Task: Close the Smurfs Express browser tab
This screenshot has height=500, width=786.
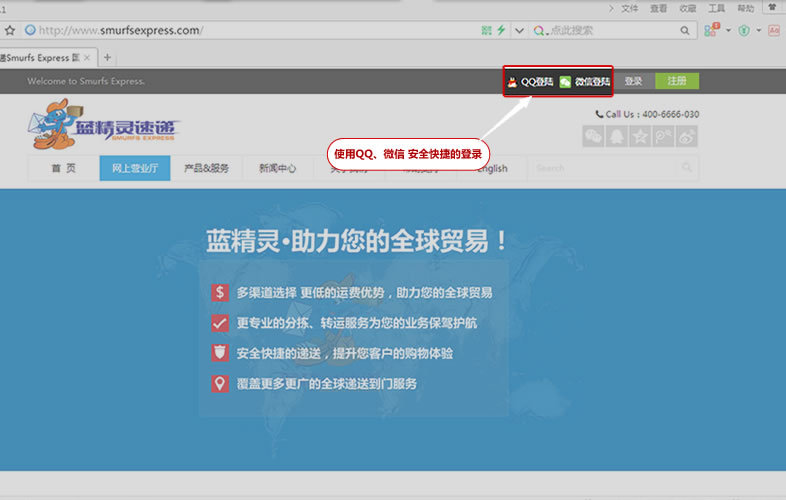Action: click(87, 58)
